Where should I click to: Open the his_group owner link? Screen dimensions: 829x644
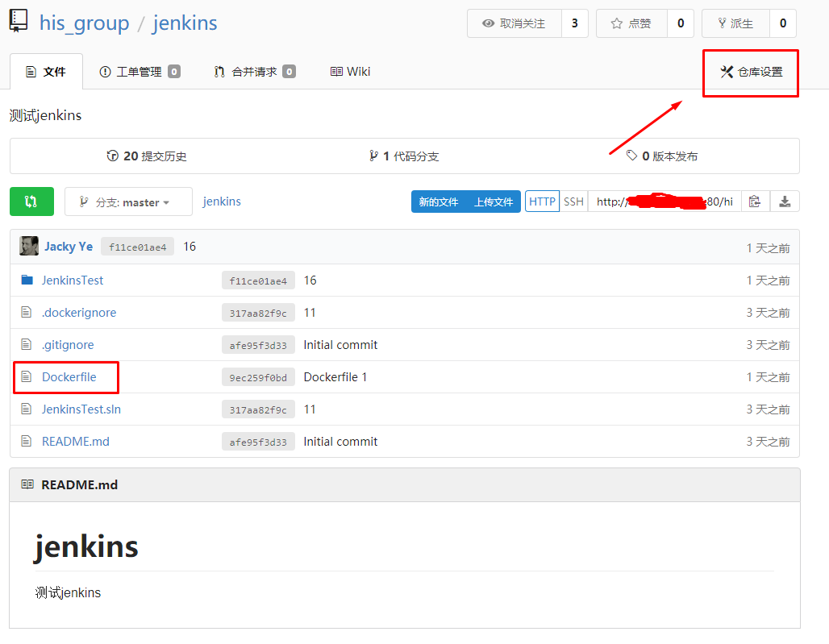tap(84, 23)
